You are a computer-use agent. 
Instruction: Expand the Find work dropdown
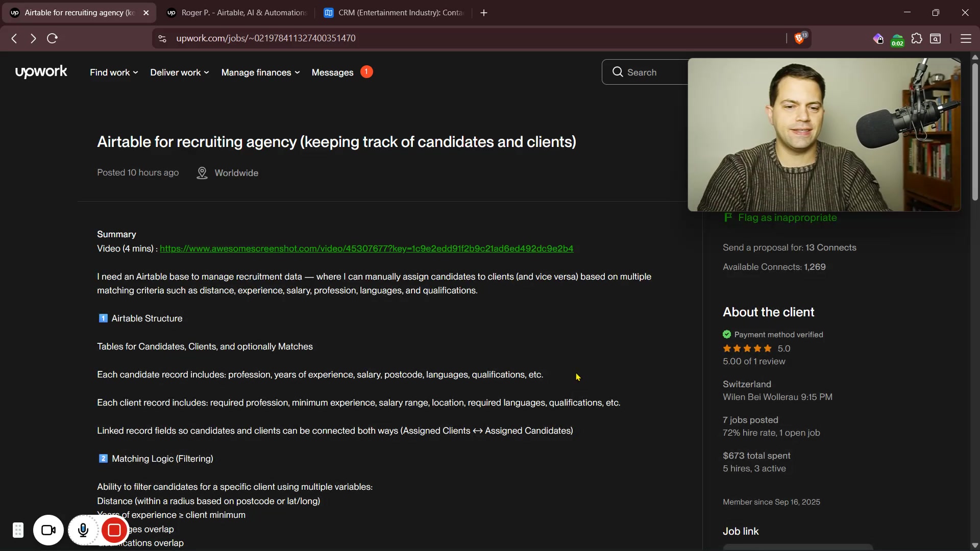tap(114, 72)
